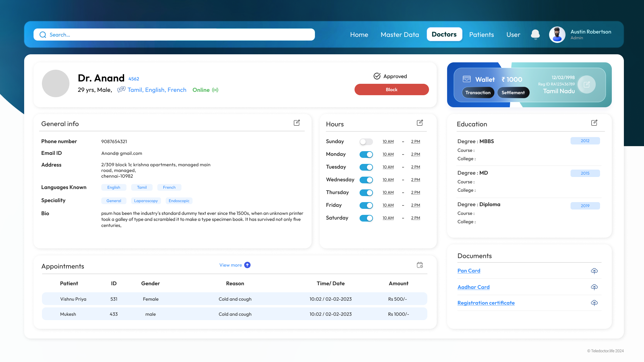Image resolution: width=644 pixels, height=362 pixels.
Task: Click the 2015 year badge for MD
Action: (585, 173)
